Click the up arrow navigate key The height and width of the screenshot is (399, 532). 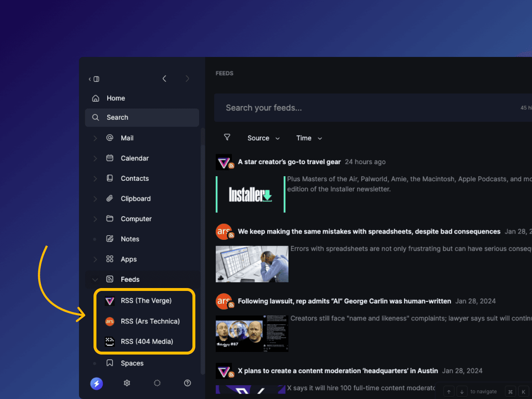tap(449, 392)
